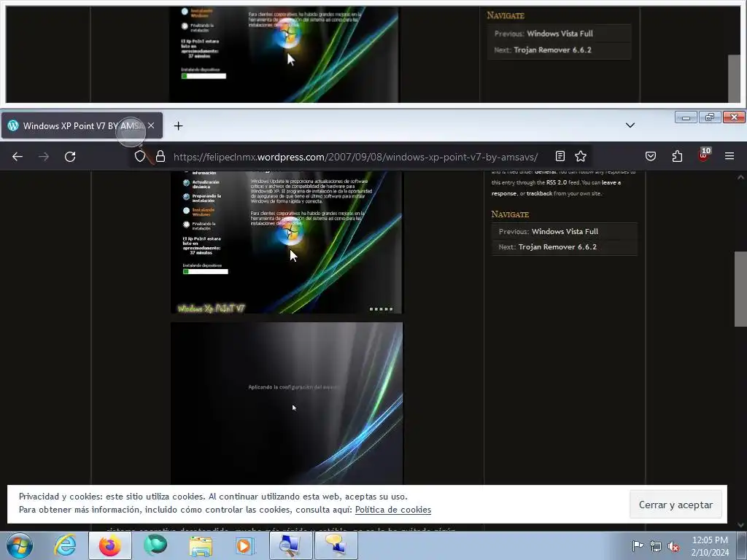Screen dimensions: 747x560
Task: Click the URL address field
Action: tap(355, 157)
